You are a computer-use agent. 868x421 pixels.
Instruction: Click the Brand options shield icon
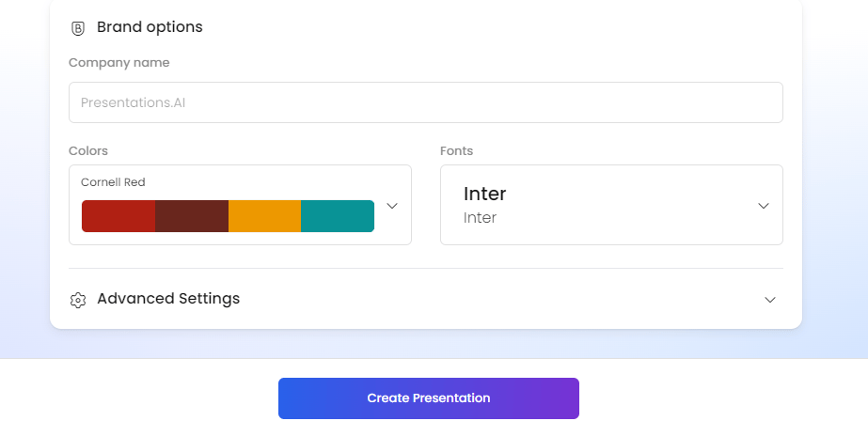tap(78, 28)
